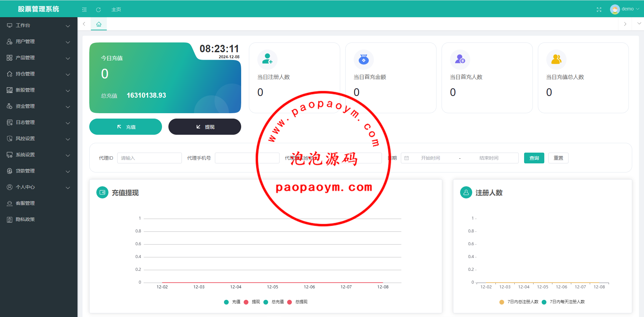
Task: Toggle fullscreen with the expand icon
Action: point(599,9)
